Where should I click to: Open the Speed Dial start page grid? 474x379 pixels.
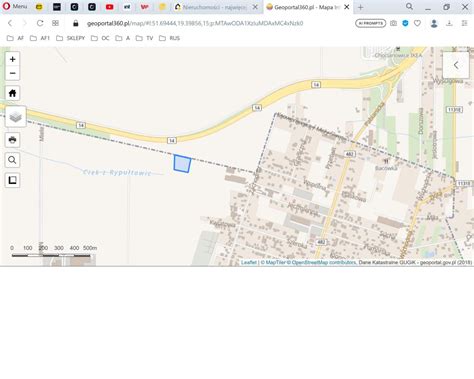pos(55,23)
